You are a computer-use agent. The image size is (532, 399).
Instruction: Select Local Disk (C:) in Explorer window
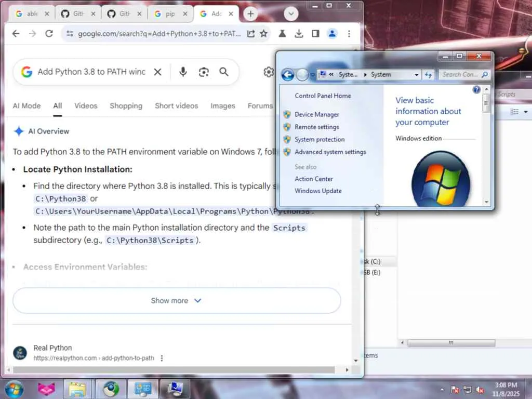[371, 262]
